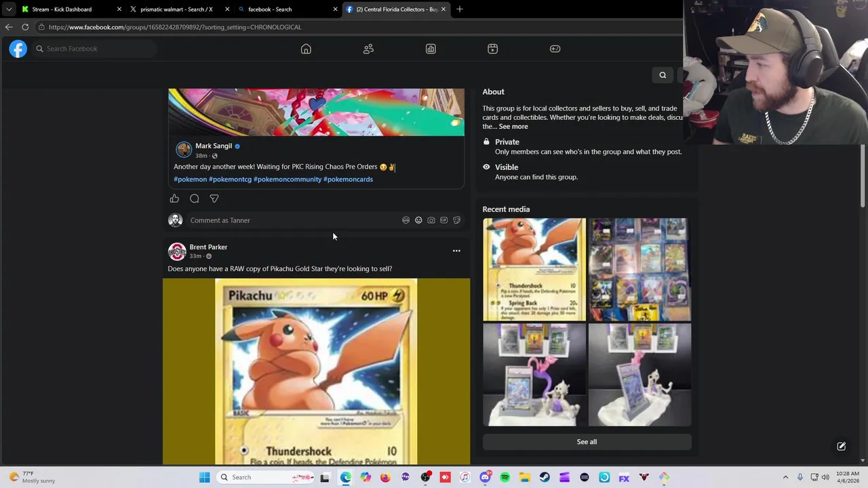Image resolution: width=868 pixels, height=488 pixels.
Task: Select the Central Florida Collectors tab
Action: pos(397,9)
